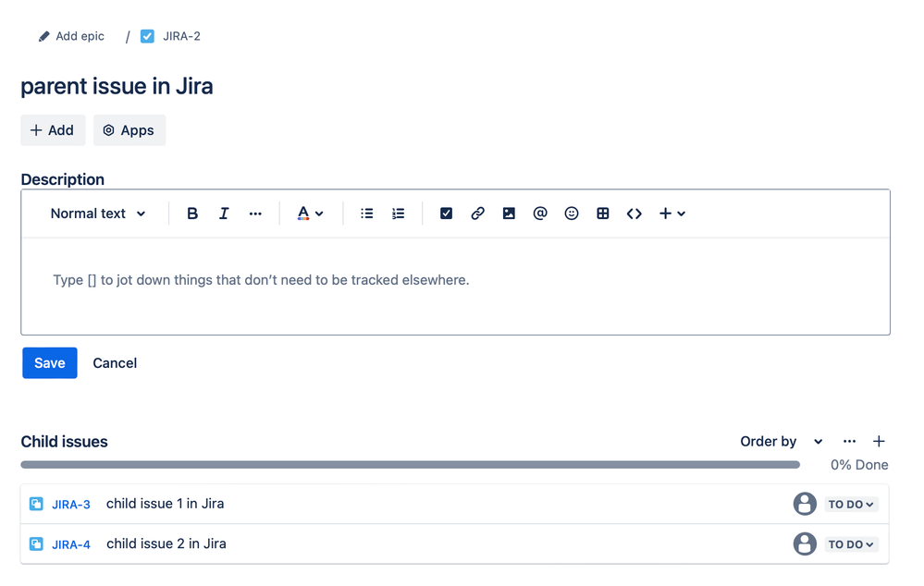Image resolution: width=924 pixels, height=586 pixels.
Task: Insert a link in description
Action: [477, 214]
